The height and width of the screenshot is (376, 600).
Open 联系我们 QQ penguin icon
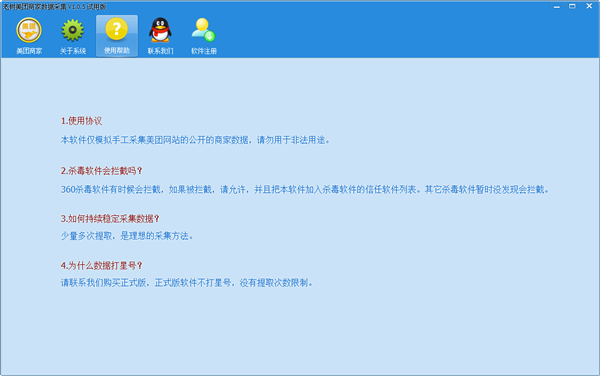[160, 30]
